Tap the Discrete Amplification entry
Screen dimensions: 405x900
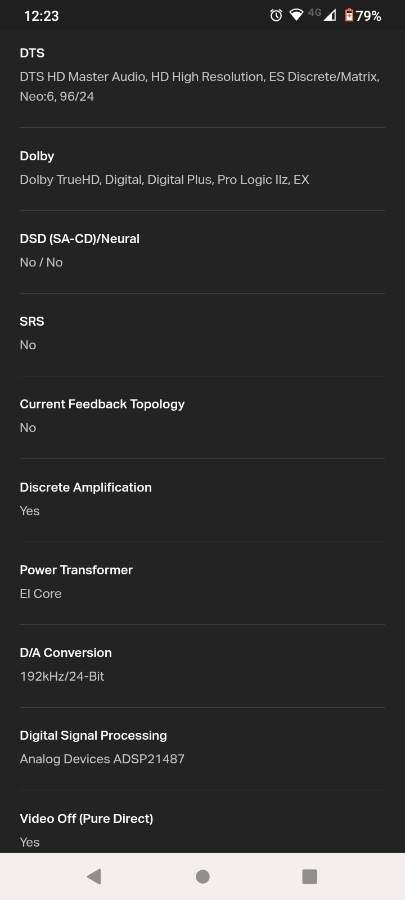point(202,499)
